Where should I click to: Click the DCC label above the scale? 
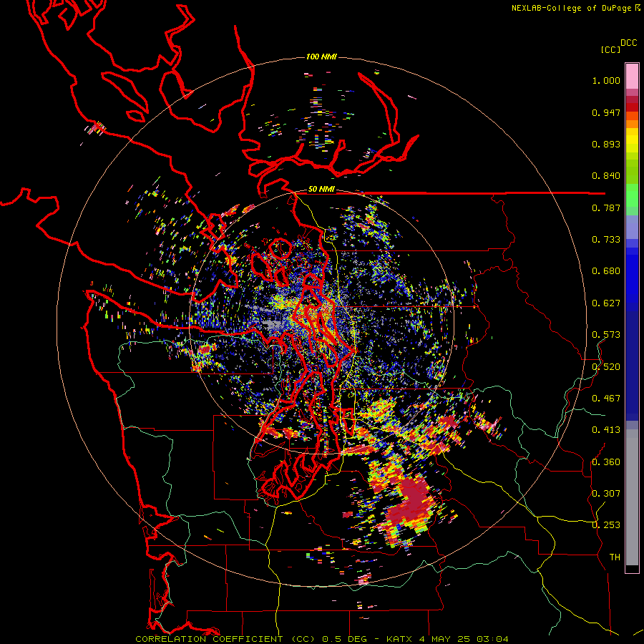[x=628, y=43]
